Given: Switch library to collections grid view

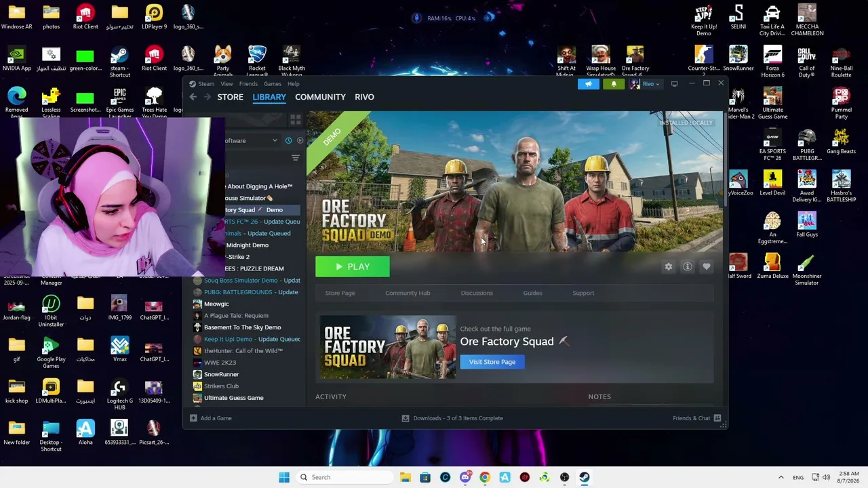Looking at the screenshot, I should coord(295,120).
